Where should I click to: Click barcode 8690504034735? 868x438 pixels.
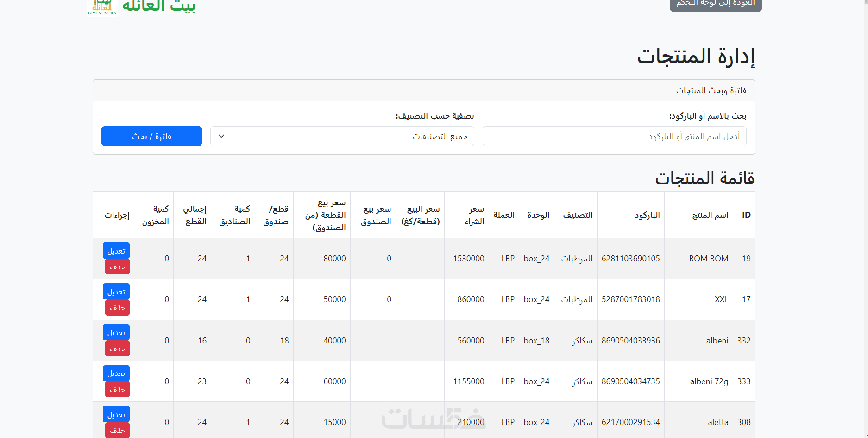pos(630,381)
